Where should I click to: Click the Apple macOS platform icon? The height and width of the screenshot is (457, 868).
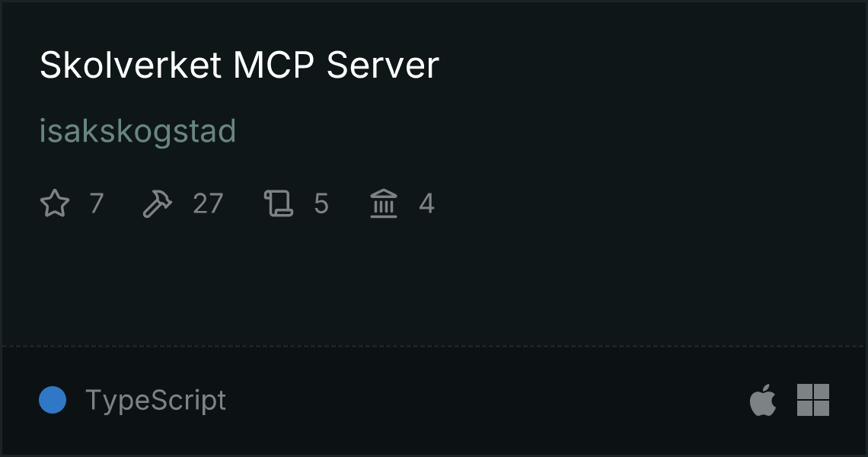pos(763,399)
